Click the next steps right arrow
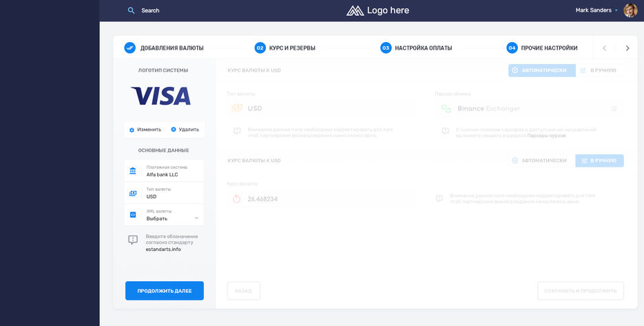 click(627, 48)
